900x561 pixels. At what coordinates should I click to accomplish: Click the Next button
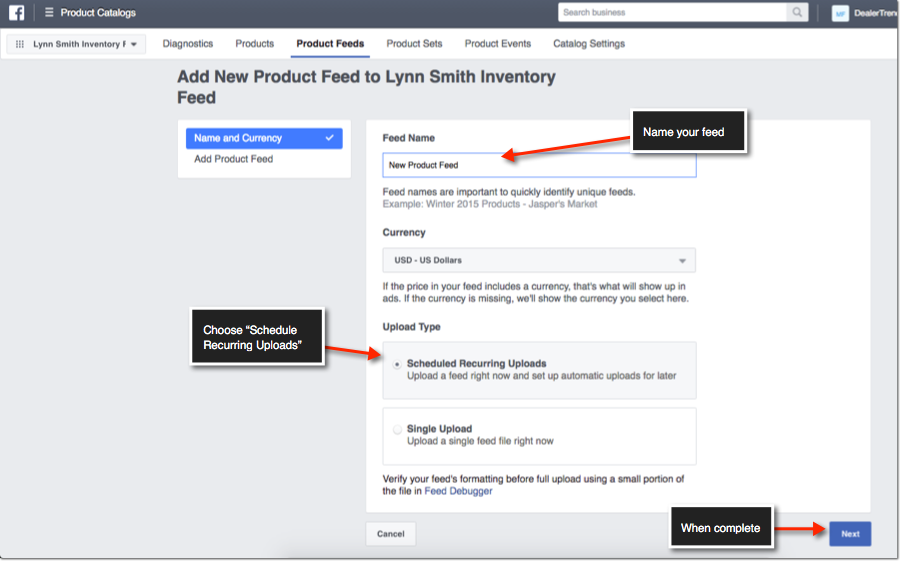850,534
